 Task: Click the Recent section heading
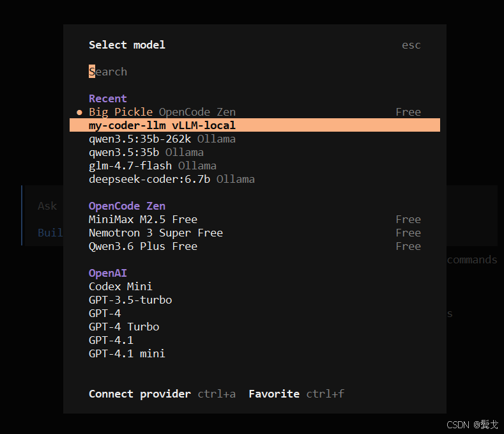(108, 98)
